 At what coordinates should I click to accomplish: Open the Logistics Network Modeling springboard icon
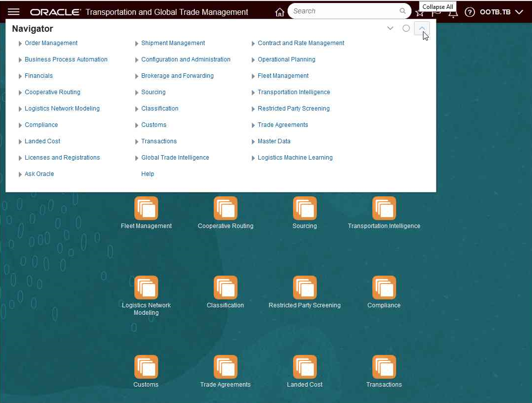(x=146, y=288)
